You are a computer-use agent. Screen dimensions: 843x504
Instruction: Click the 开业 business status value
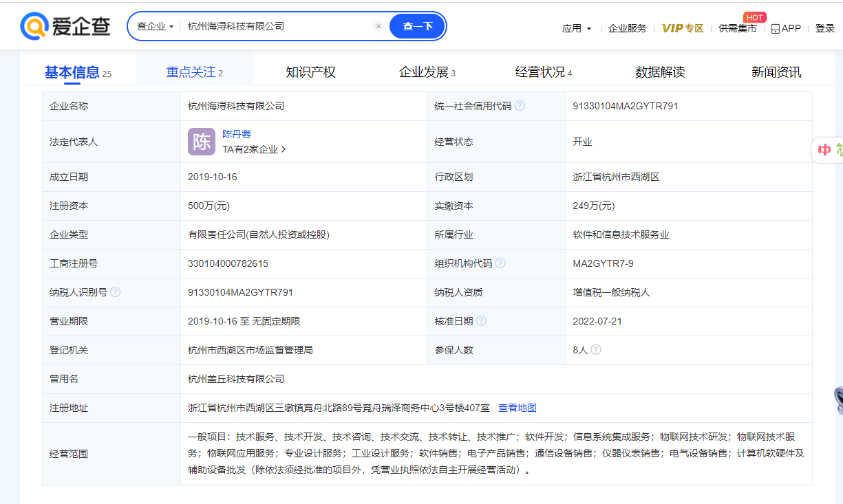point(583,142)
